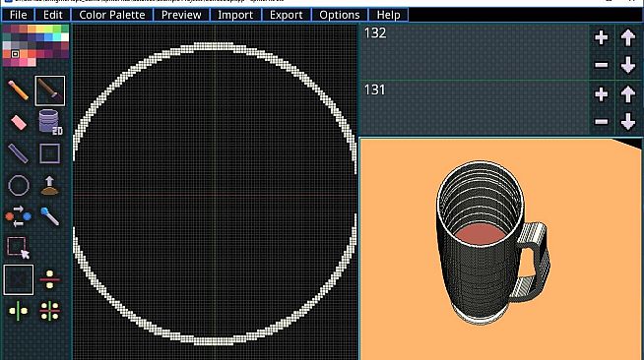The height and width of the screenshot is (360, 644).
Task: Open the Options menu
Action: (x=340, y=15)
